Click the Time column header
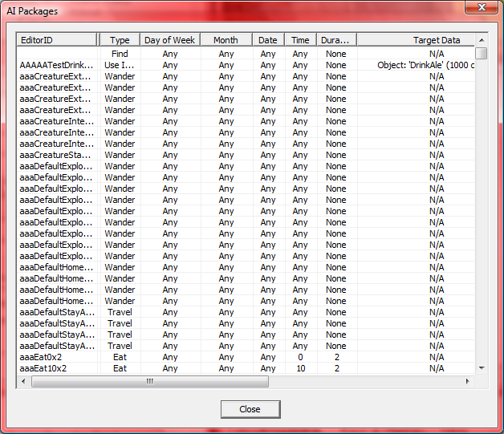The width and height of the screenshot is (504, 434). 300,40
